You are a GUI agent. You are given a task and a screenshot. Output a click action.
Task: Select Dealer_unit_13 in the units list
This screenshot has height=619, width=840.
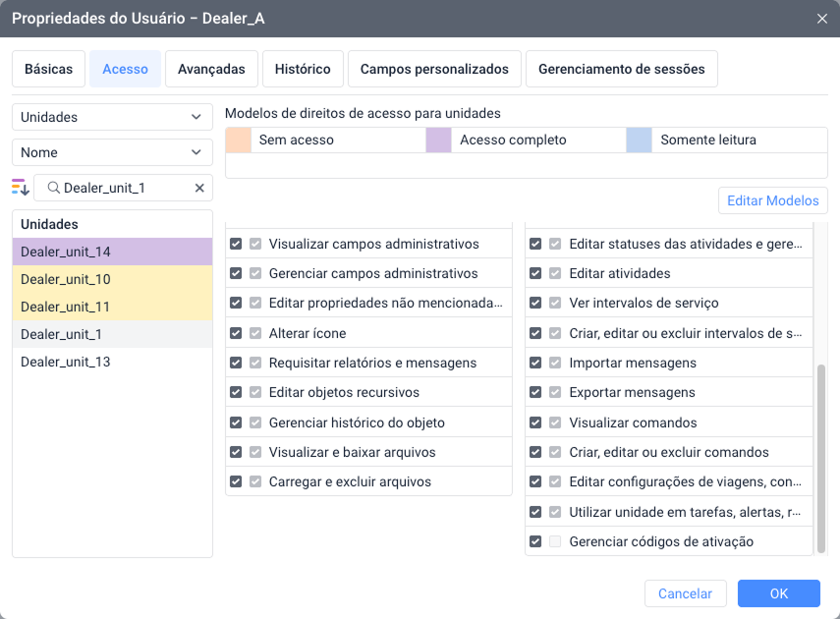point(66,362)
